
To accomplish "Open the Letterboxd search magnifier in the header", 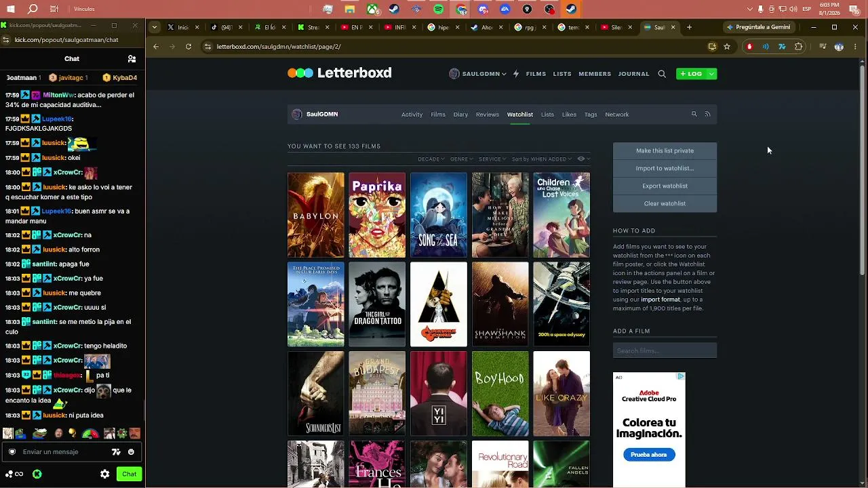I will pos(662,74).
